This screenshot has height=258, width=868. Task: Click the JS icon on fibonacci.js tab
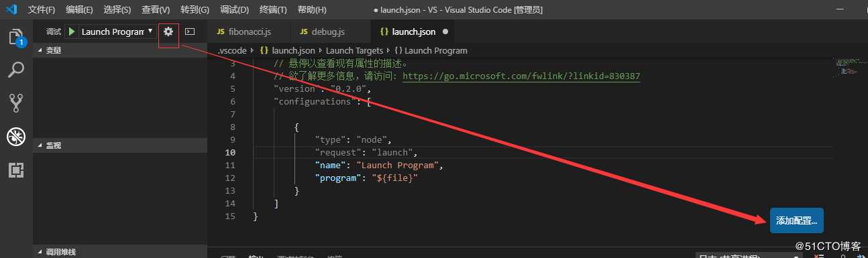tap(221, 31)
